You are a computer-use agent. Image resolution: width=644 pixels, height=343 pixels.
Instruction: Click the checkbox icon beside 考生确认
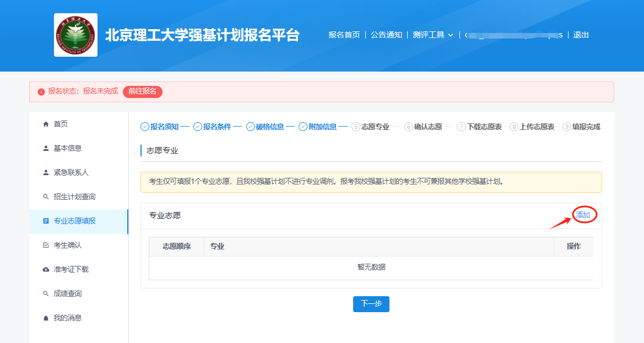click(46, 245)
